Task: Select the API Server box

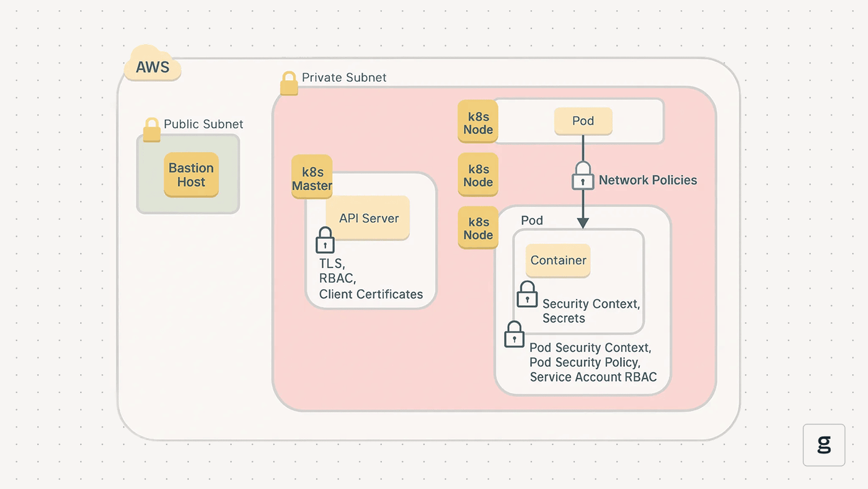Action: coord(368,218)
